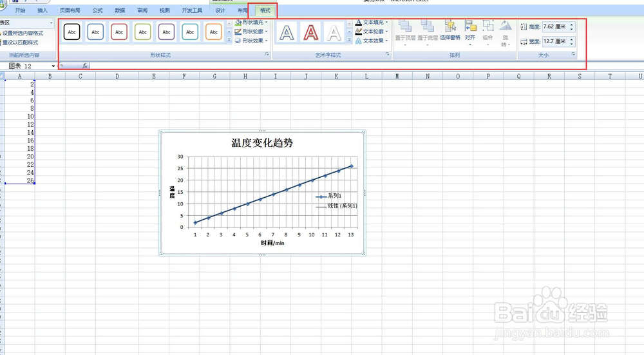Choose the white faded WordArt A style
The width and height of the screenshot is (644, 355).
click(x=334, y=32)
